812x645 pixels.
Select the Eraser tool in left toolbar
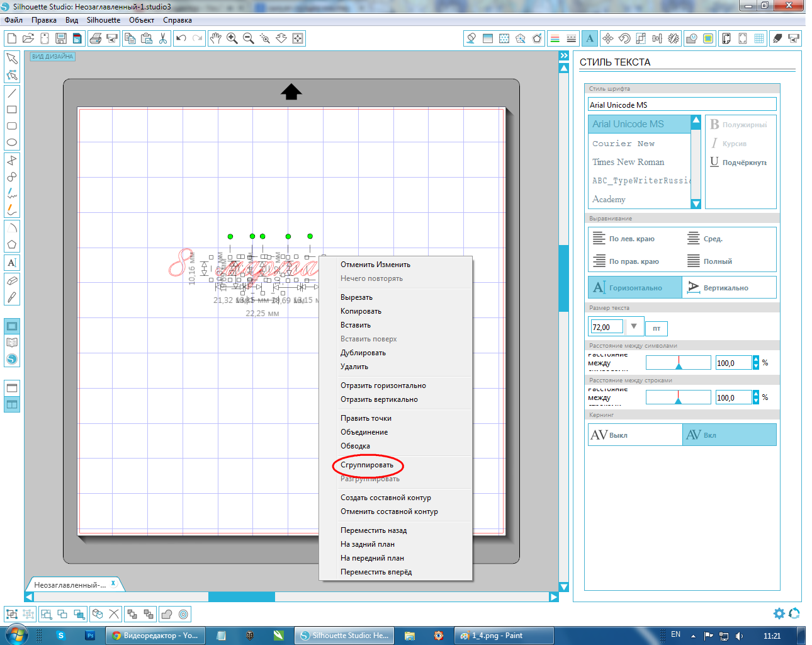click(x=12, y=280)
